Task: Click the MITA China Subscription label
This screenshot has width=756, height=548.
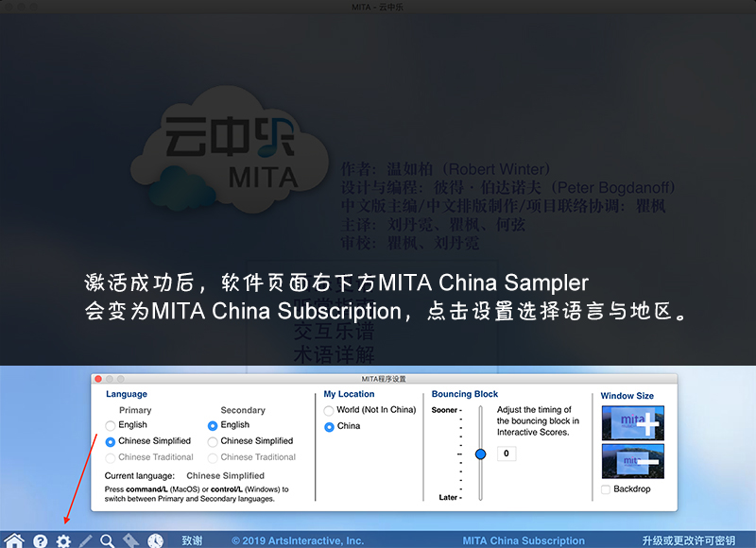Action: [524, 540]
